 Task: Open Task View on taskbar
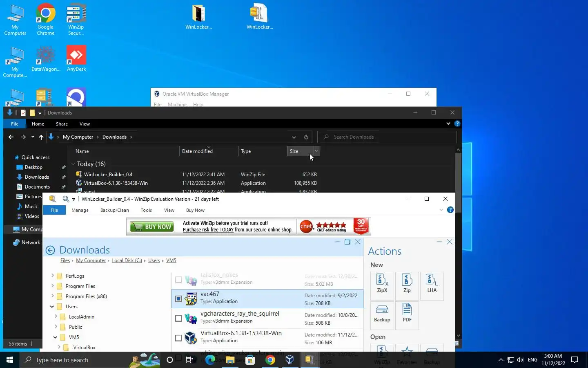click(189, 360)
